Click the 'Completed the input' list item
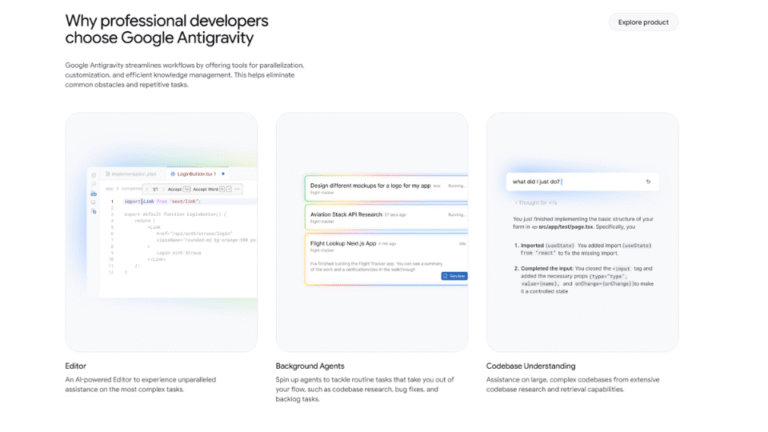Screen dimensions: 768x432 point(585,280)
